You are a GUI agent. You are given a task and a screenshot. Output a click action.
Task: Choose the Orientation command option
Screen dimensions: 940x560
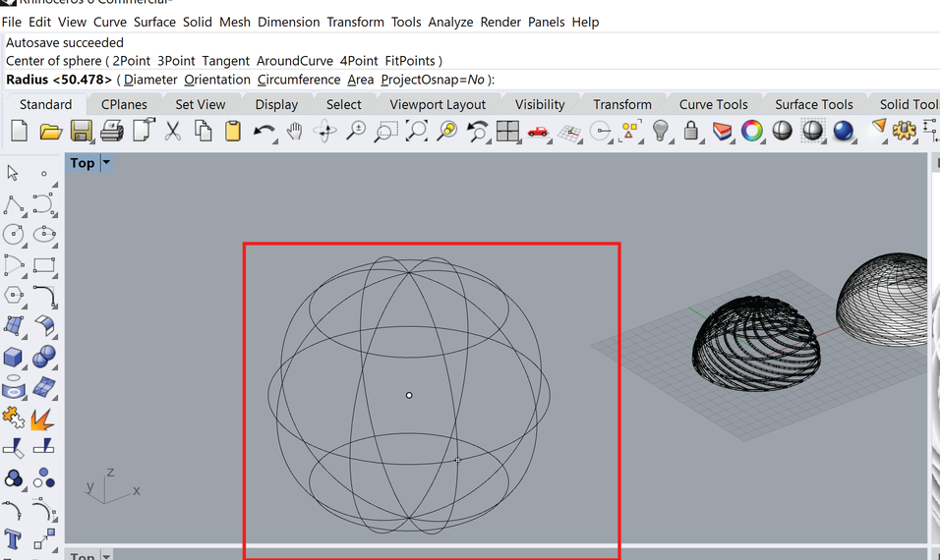217,80
